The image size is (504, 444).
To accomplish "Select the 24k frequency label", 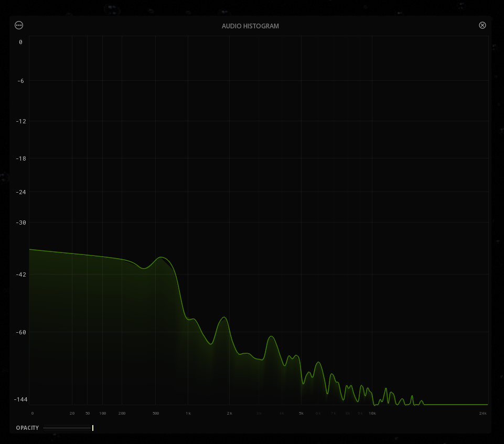I will tap(482, 414).
